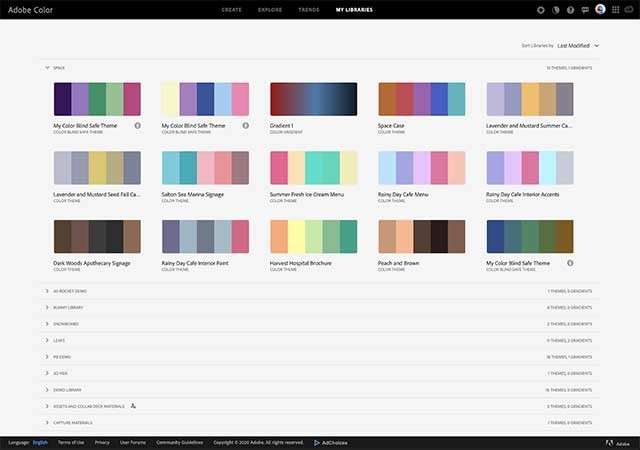Expand the Demo Library section
This screenshot has width=640, height=450.
point(47,390)
